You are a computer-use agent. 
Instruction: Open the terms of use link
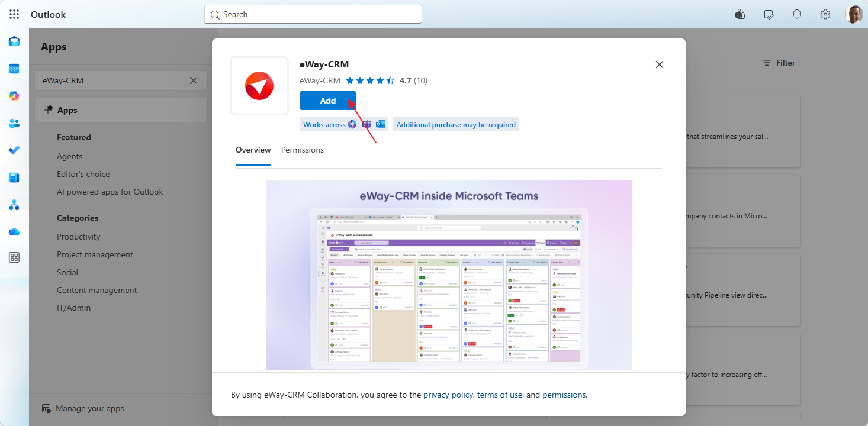click(x=500, y=395)
